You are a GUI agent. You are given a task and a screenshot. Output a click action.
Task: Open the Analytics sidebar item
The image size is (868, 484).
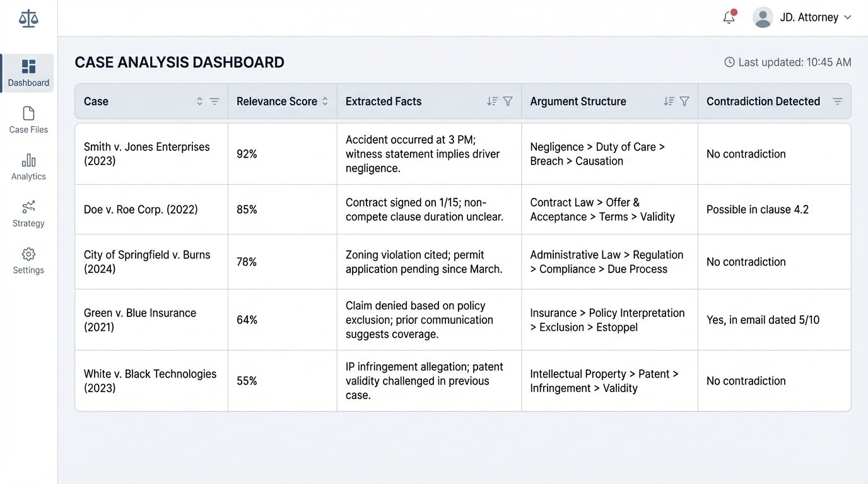tap(28, 167)
